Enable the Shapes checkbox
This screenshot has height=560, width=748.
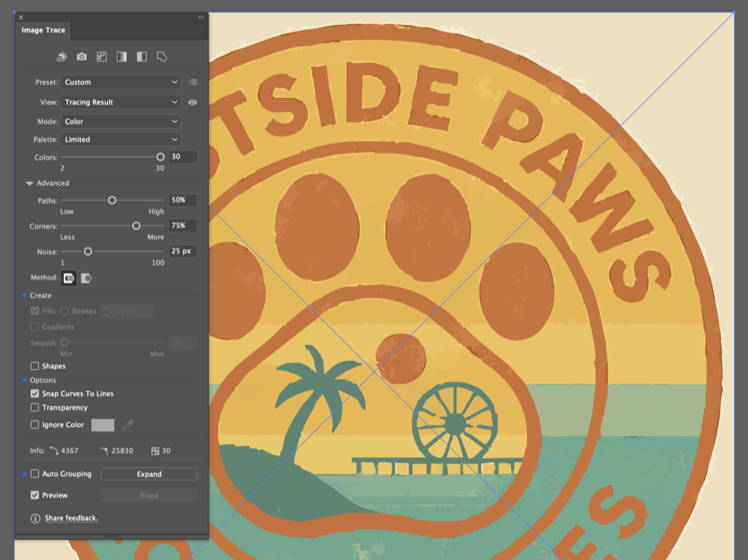[x=35, y=366]
